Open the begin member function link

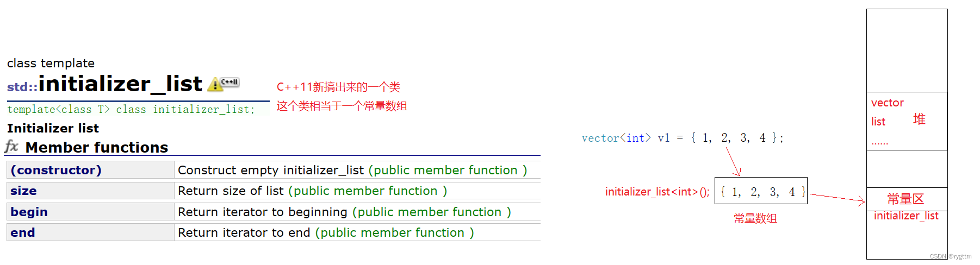[x=29, y=212]
